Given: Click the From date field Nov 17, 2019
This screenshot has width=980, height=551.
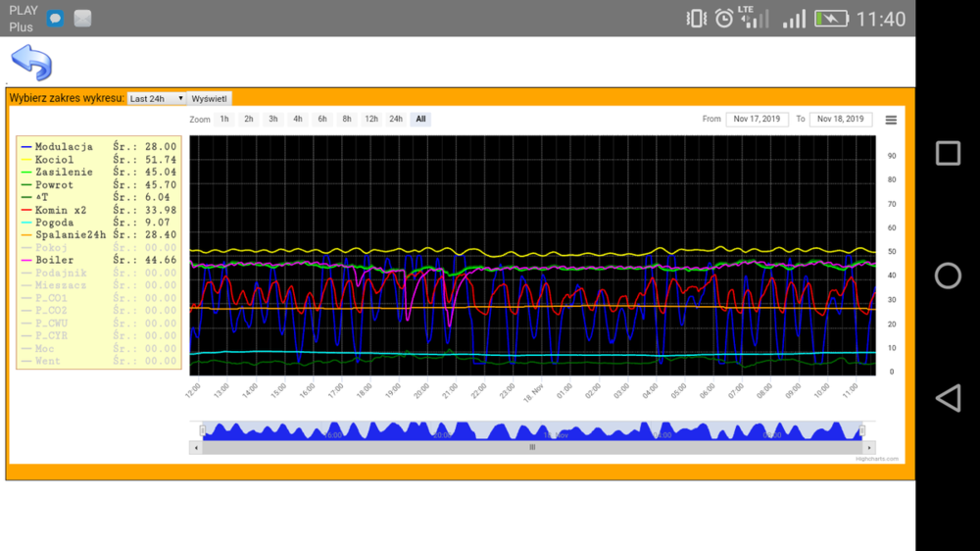Looking at the screenshot, I should (x=757, y=120).
